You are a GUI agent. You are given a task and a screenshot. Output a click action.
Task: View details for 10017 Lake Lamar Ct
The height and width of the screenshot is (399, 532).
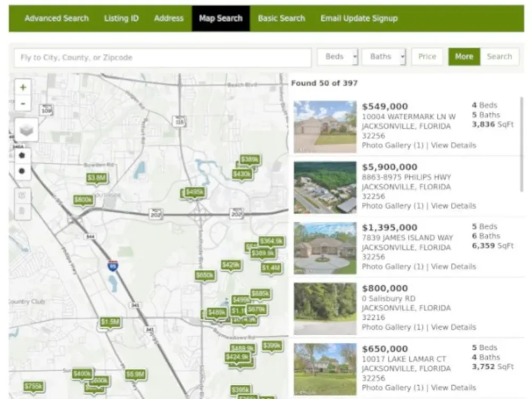pos(454,387)
